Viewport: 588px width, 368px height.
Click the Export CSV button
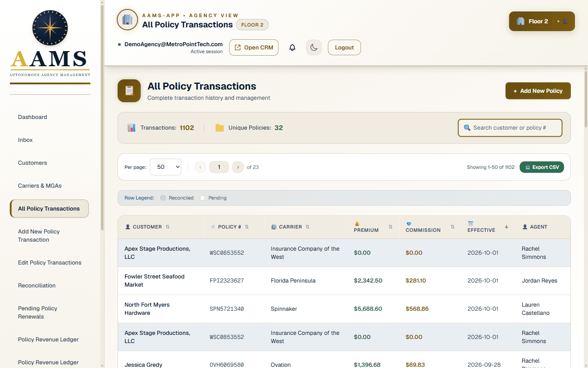tap(541, 167)
